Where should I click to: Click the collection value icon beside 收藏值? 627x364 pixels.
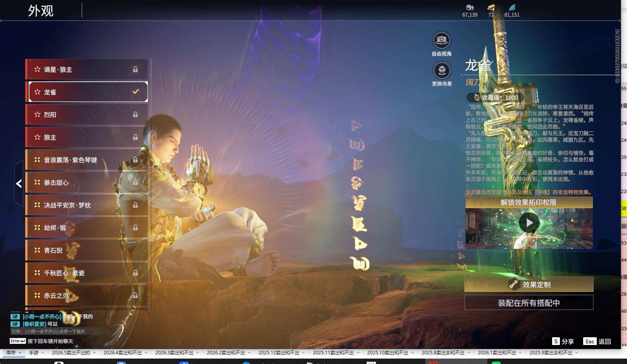point(476,98)
